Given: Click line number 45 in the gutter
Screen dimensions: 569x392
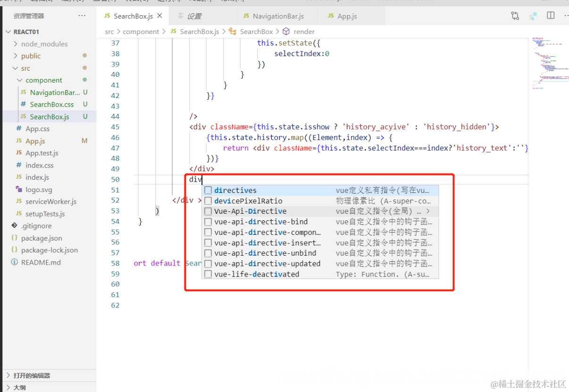Looking at the screenshot, I should [x=115, y=127].
